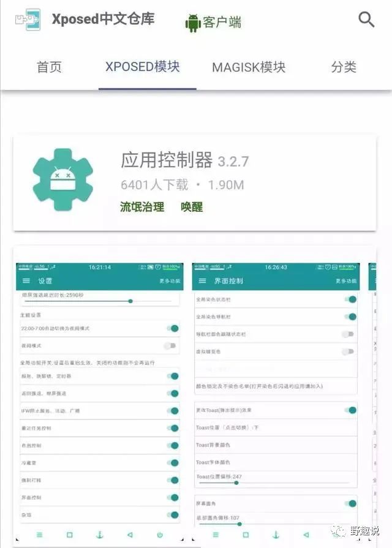
Task: Tap the teal gear app icon
Action: click(x=63, y=179)
